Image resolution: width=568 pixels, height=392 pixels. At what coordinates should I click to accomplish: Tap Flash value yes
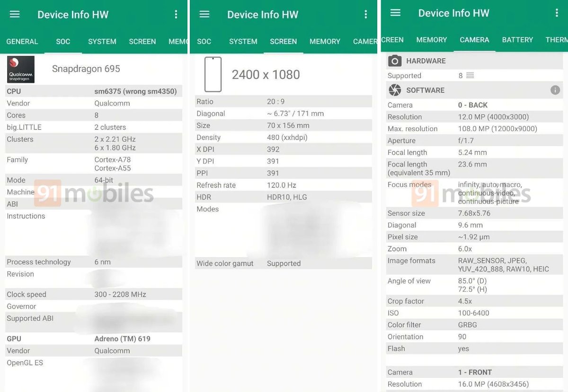(x=463, y=348)
